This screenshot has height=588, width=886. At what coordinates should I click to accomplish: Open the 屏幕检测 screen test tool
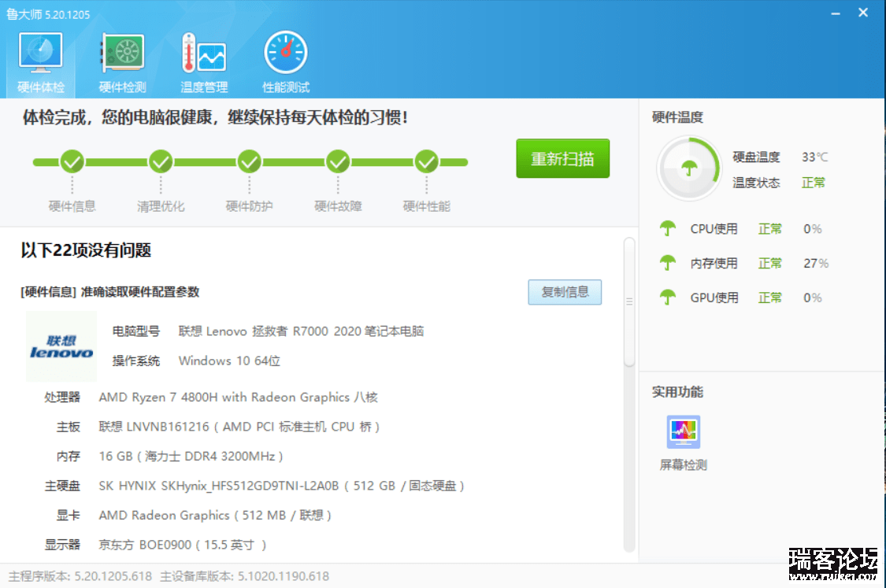[683, 443]
